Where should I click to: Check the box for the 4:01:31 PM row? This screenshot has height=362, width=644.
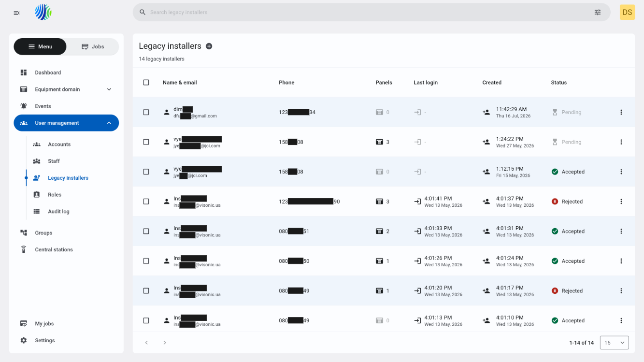[146, 232]
